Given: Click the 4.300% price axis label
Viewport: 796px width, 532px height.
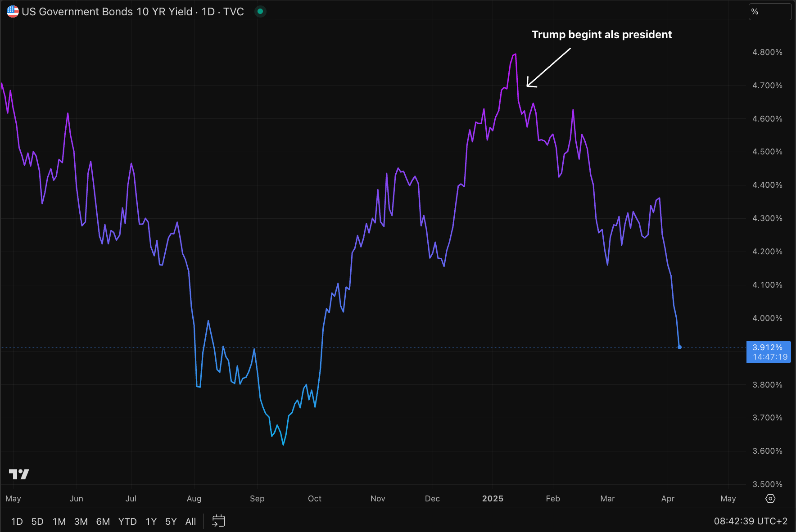Looking at the screenshot, I should tap(767, 218).
